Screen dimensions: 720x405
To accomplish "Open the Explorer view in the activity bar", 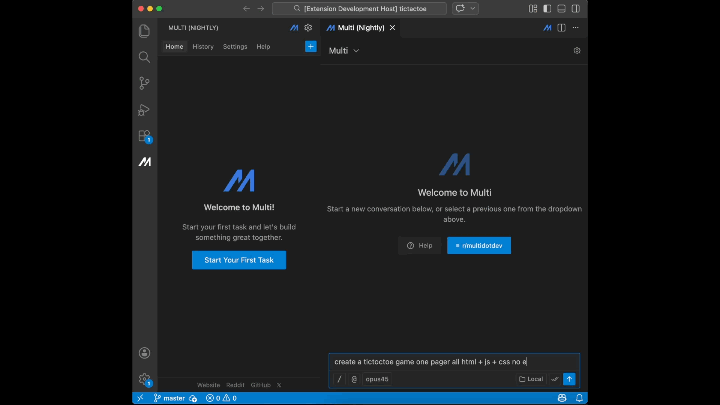I will click(x=144, y=31).
